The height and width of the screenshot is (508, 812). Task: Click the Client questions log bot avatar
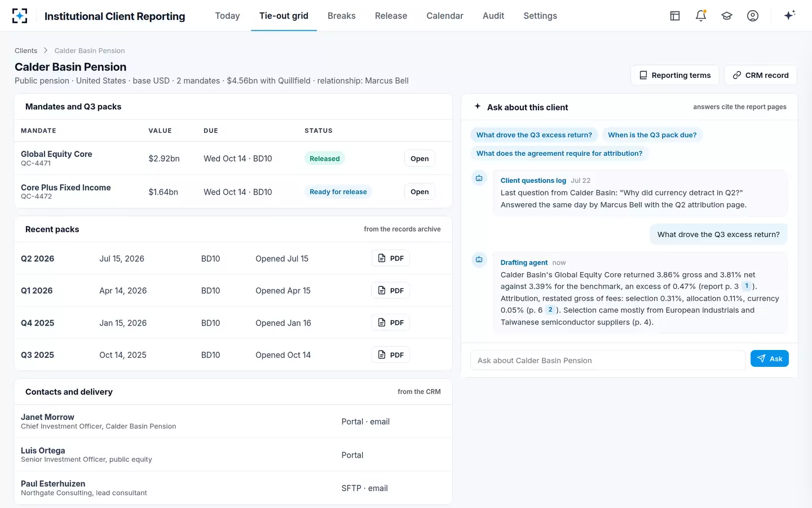(479, 178)
